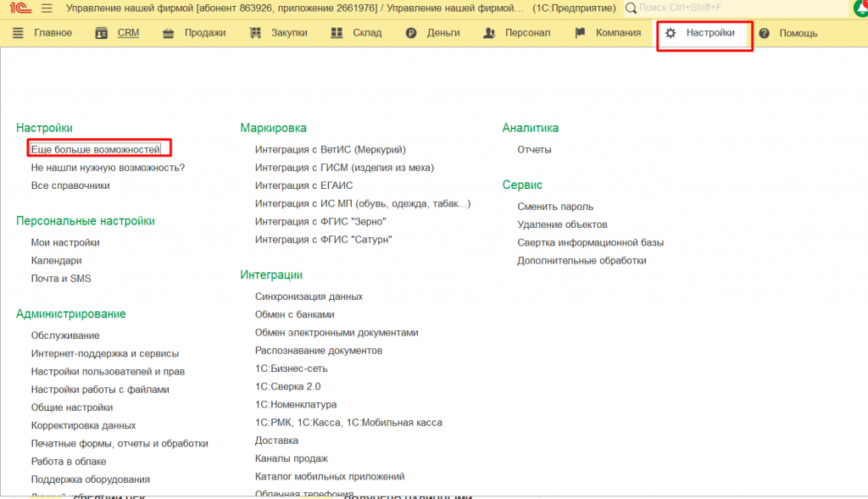Open the Компания section
Viewport: 868px width, 499px height.
click(x=618, y=33)
